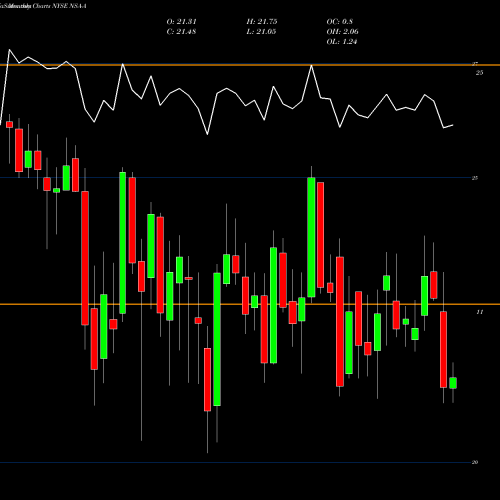The width and height of the screenshot is (500, 500).
Task: Select the low price reading L: 21.05
Action: click(x=261, y=32)
